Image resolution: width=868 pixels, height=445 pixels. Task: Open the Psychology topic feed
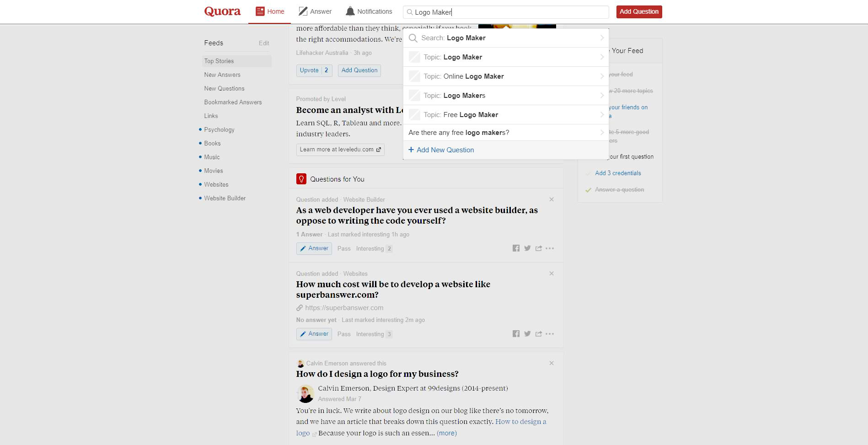coord(219,130)
